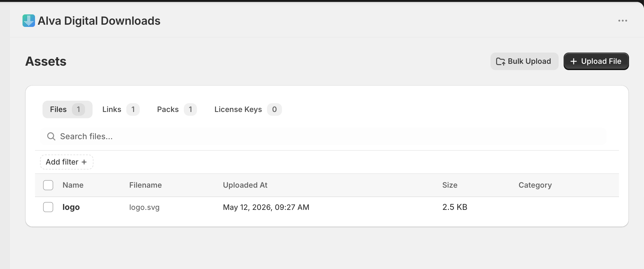Screen dimensions: 644x269
Task: Click the Uploaded At column header
Action: pyautogui.click(x=245, y=185)
